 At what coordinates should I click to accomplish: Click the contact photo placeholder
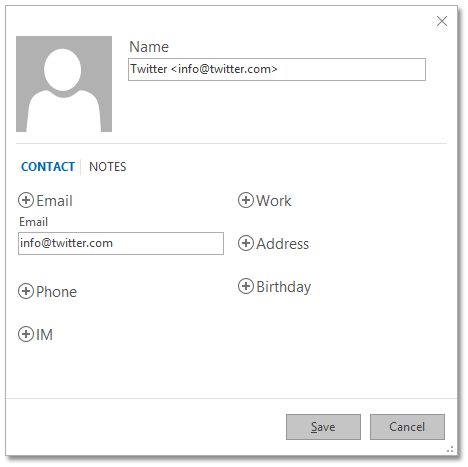tap(64, 84)
